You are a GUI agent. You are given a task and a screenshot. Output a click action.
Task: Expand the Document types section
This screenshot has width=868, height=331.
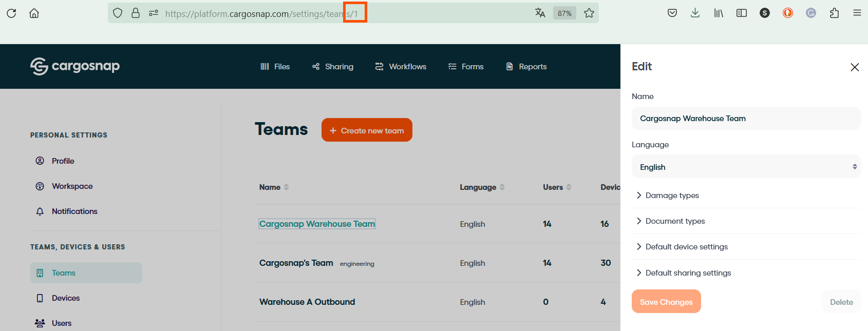(746, 221)
